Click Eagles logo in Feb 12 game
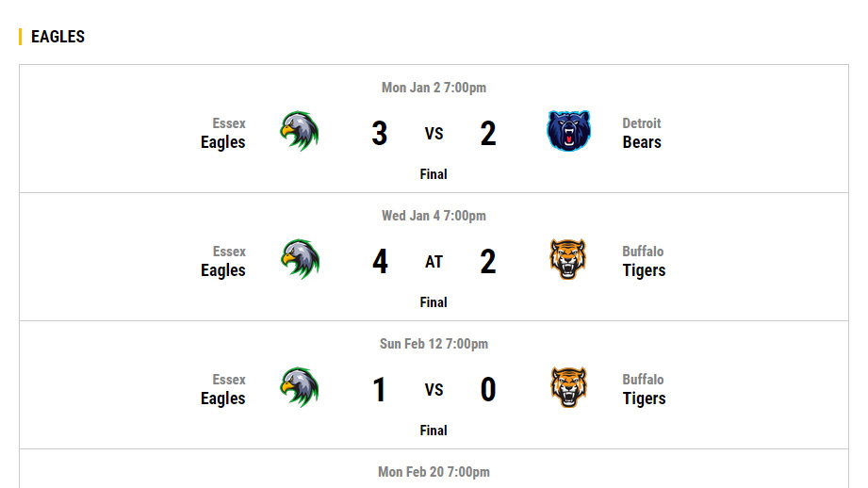868x488 pixels. tap(300, 388)
